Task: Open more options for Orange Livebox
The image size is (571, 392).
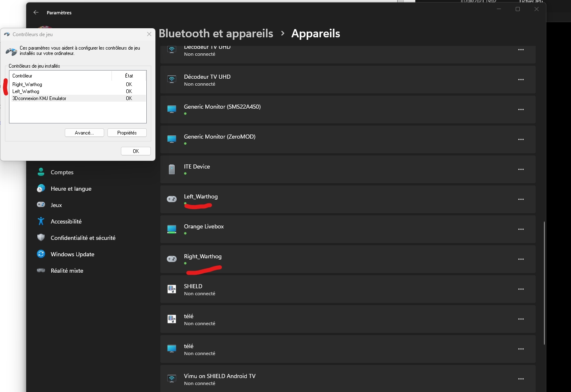Action: 521,229
